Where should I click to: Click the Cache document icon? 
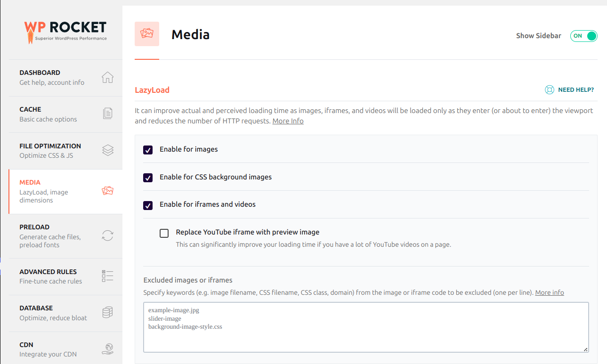pyautogui.click(x=108, y=114)
